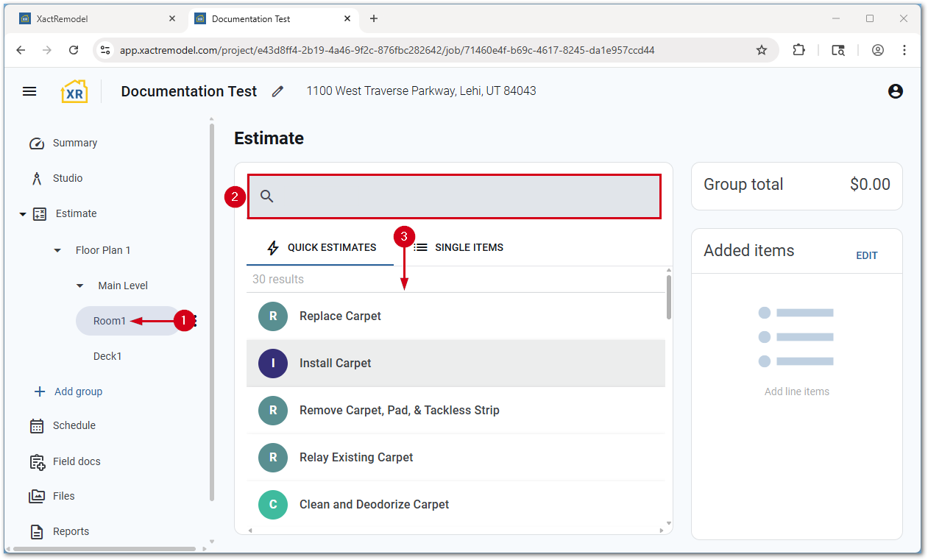Choose the Replace Carpet quick estimate

(340, 316)
